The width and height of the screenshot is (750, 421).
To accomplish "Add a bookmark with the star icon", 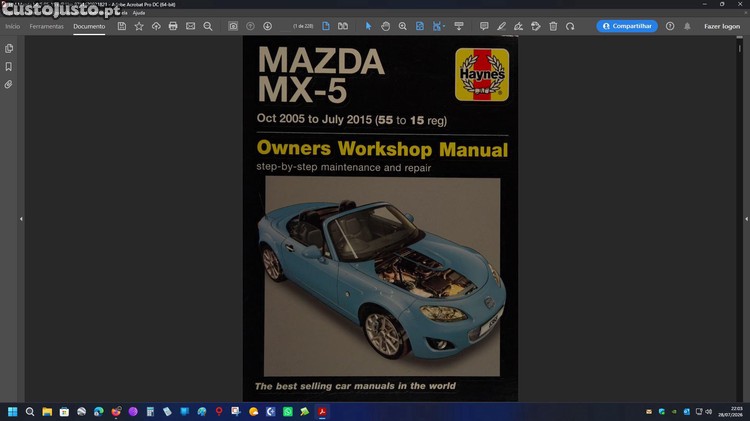I will [139, 26].
